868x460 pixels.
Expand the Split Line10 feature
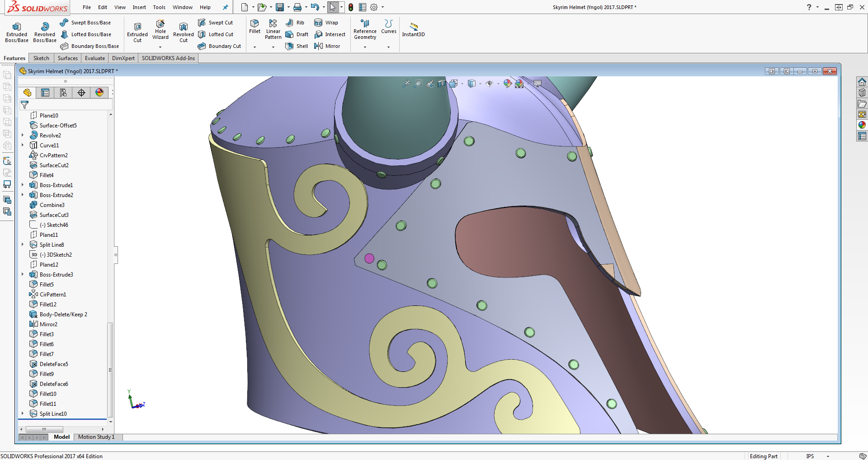23,413
